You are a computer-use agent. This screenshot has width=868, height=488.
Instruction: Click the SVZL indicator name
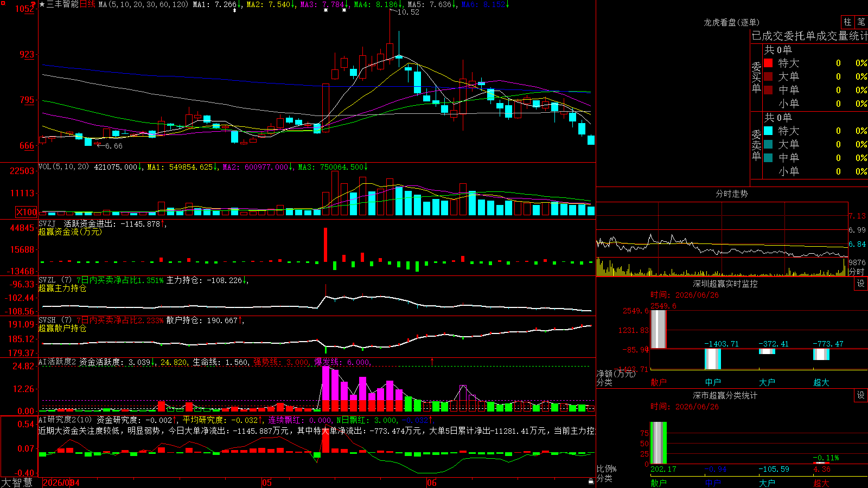click(x=47, y=280)
